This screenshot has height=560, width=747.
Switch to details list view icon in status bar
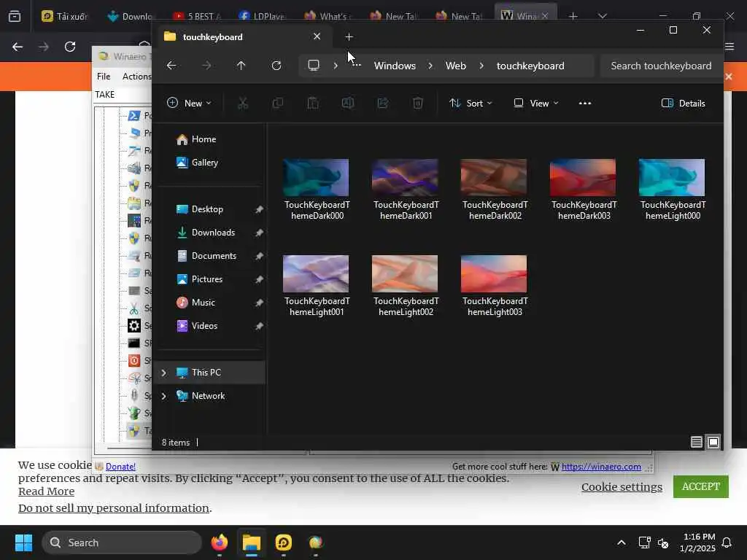click(x=697, y=443)
